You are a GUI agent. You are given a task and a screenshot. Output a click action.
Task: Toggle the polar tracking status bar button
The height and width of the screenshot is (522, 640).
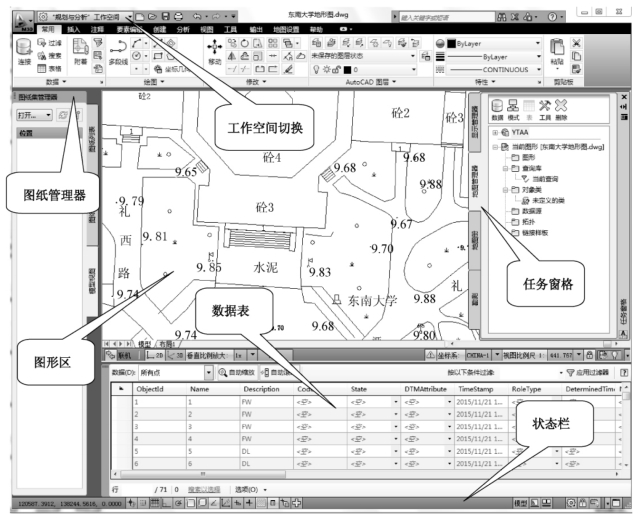pyautogui.click(x=178, y=503)
